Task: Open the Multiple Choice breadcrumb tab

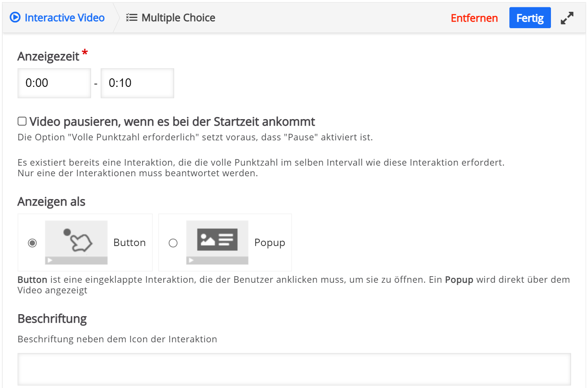Action: pyautogui.click(x=178, y=18)
